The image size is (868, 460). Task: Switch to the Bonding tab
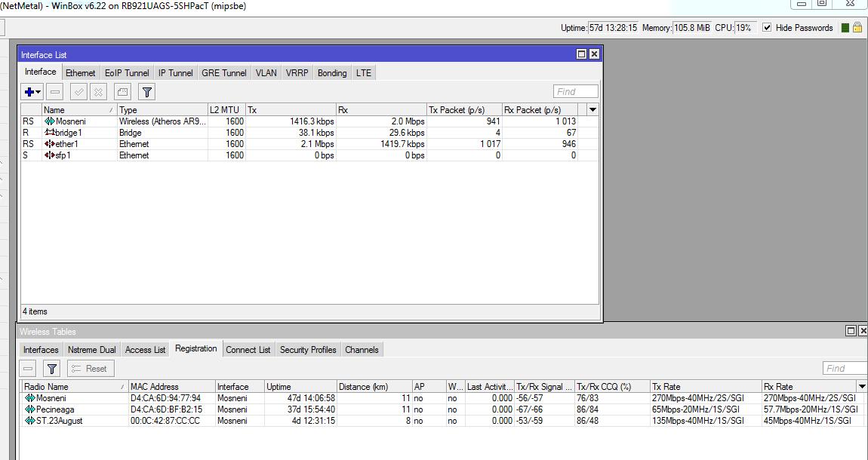click(x=331, y=73)
